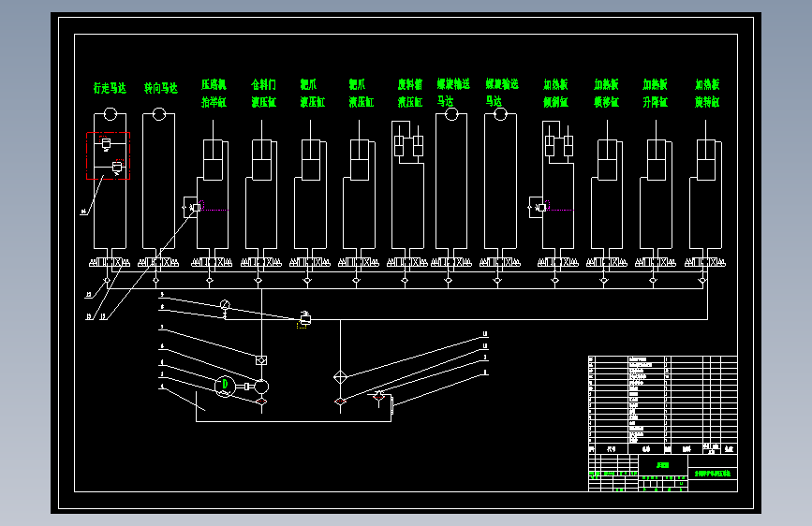The image size is (812, 526).
Task: Click the diamond cooler symbol on return line
Action: pos(340,377)
